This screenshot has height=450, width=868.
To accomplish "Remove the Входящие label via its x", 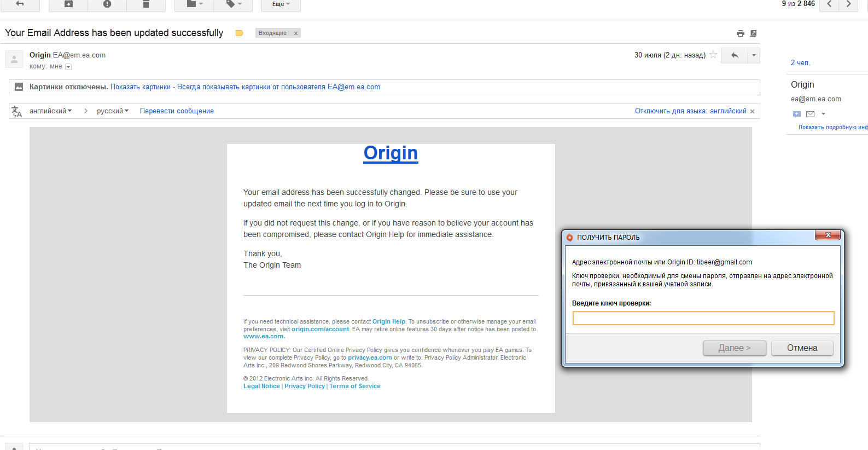I will (x=296, y=33).
